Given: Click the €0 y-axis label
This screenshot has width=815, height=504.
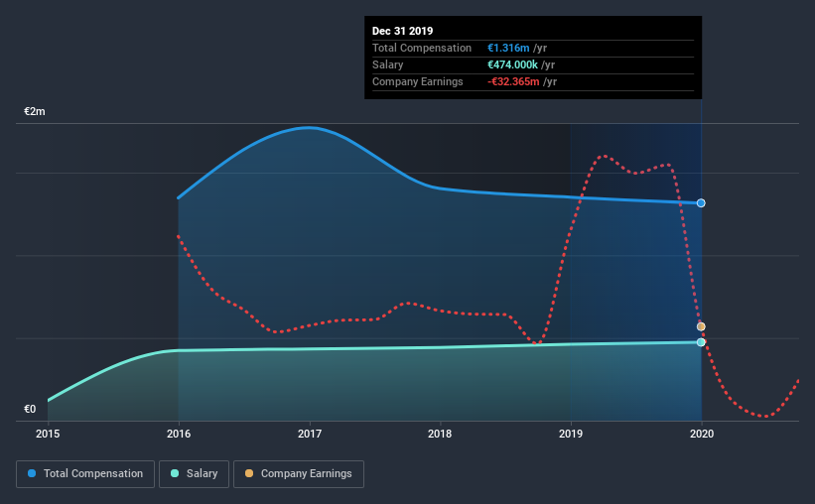Looking at the screenshot, I should click(30, 409).
